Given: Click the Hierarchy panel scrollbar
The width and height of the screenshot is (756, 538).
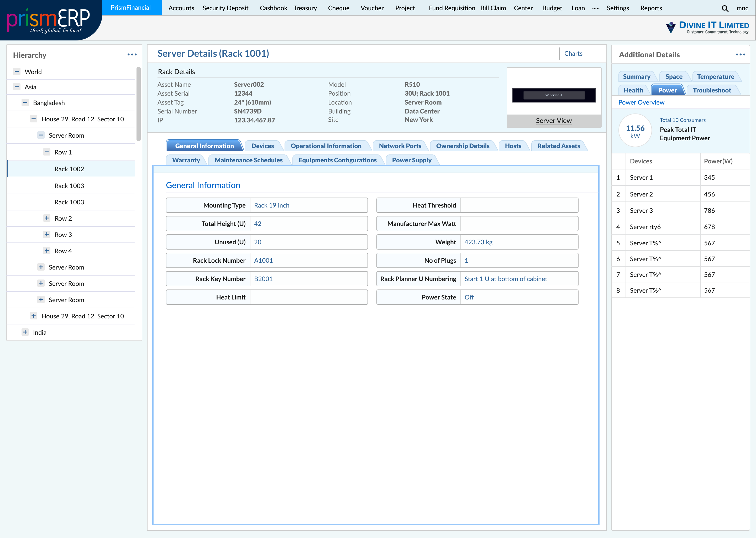Looking at the screenshot, I should (x=139, y=104).
